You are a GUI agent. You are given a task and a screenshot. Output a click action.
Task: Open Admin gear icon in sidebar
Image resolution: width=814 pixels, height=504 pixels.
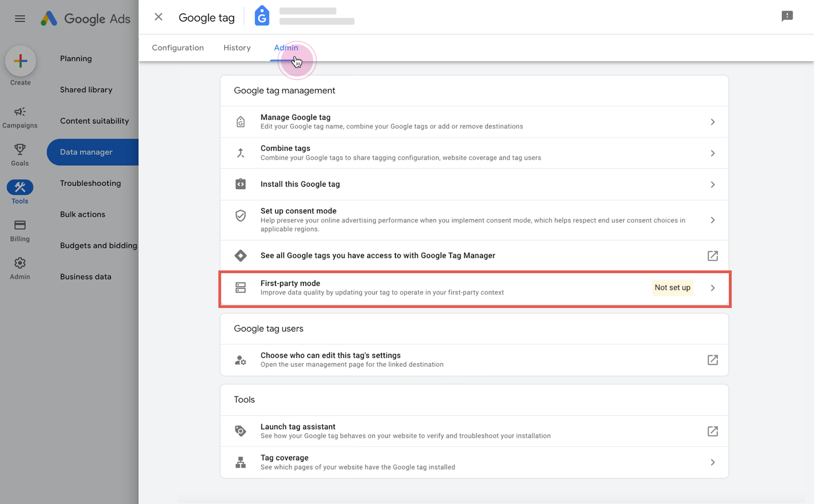(x=20, y=263)
